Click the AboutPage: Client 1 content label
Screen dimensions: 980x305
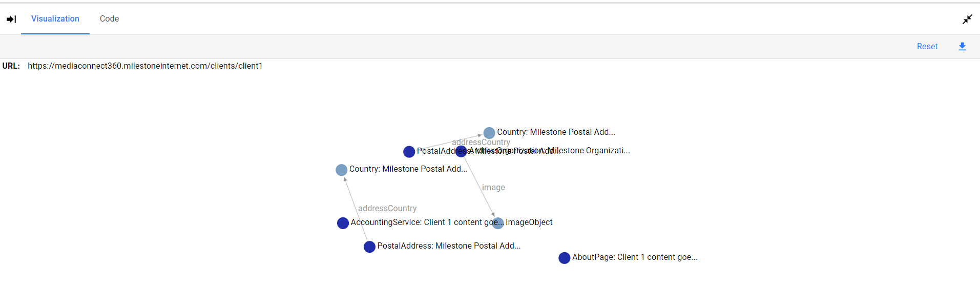tap(635, 257)
